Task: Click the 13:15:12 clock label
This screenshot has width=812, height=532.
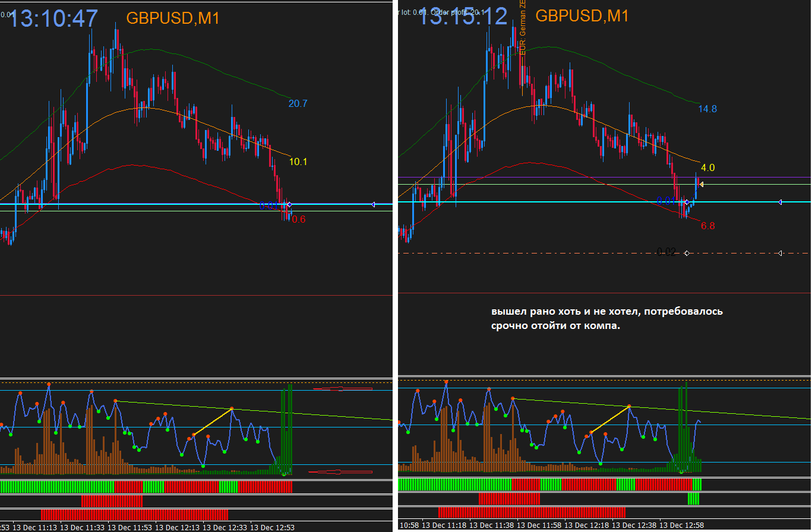Action: pyautogui.click(x=463, y=15)
